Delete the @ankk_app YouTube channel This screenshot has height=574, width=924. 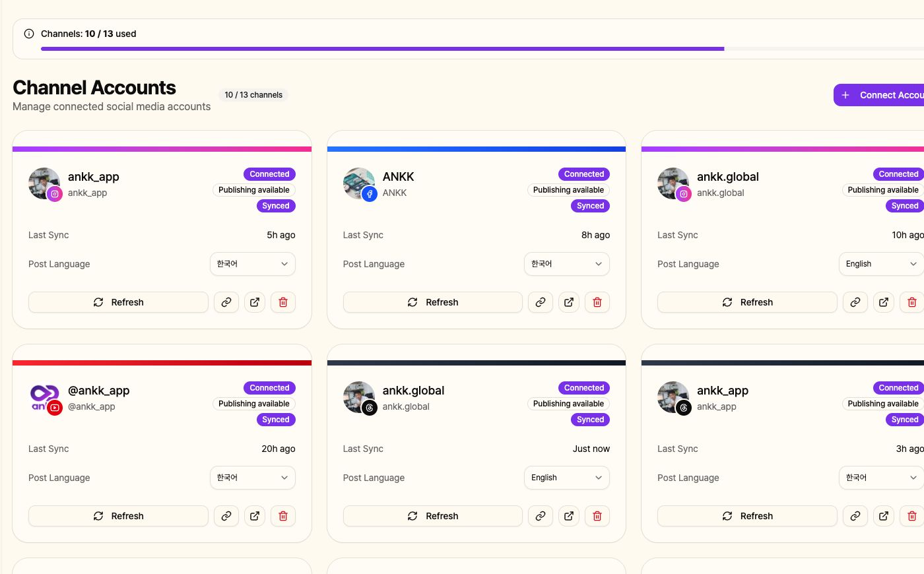(x=283, y=516)
